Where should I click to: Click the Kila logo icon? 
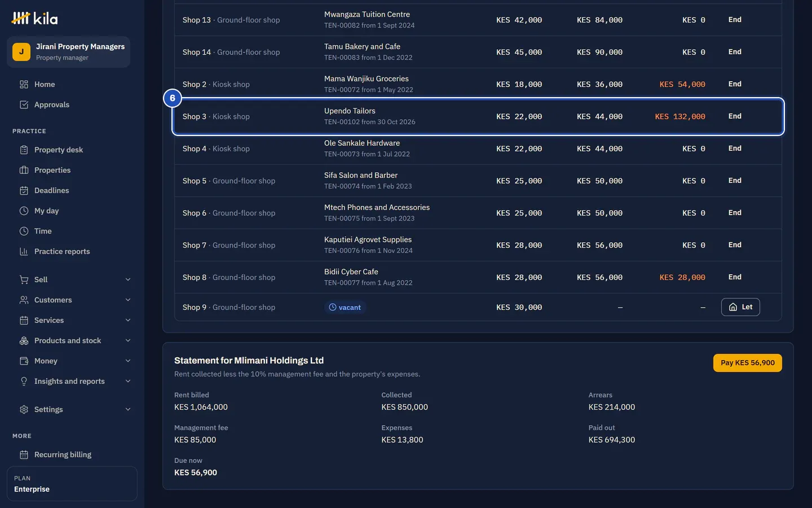pos(21,18)
